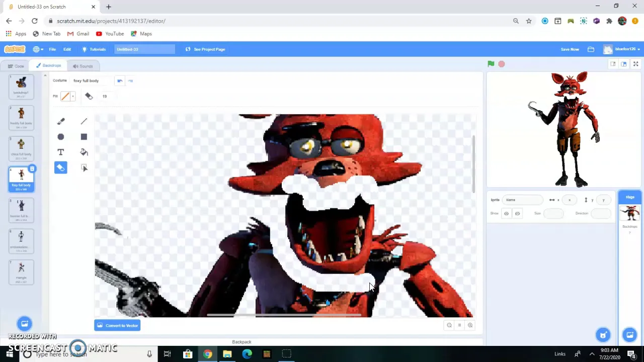Open the Edit menu
This screenshot has height=362, width=644.
[67, 49]
